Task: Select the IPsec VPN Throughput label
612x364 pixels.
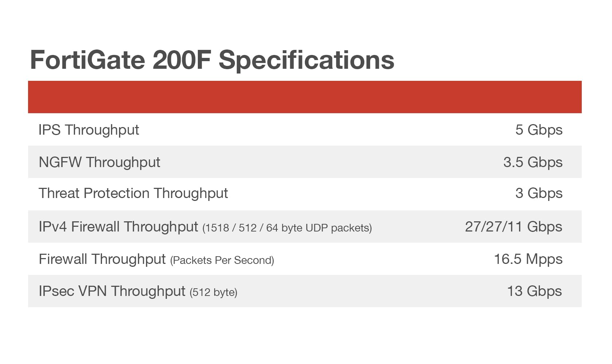Action: pyautogui.click(x=112, y=291)
